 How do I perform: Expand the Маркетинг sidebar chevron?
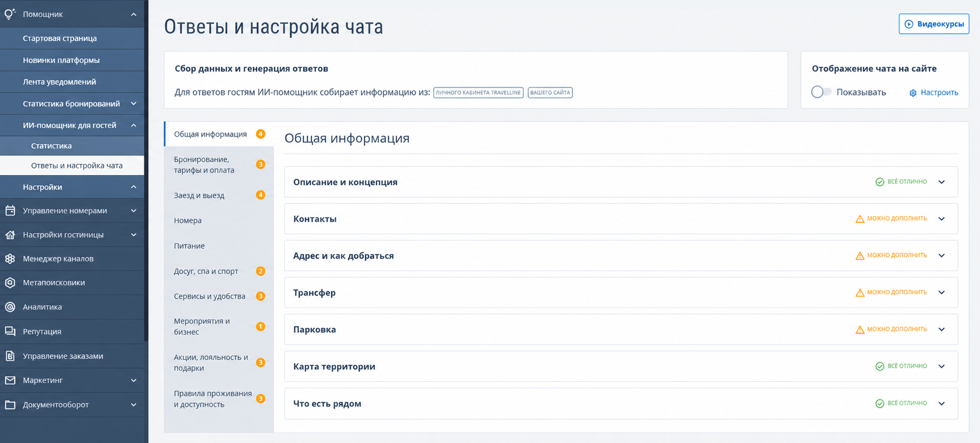click(x=134, y=380)
